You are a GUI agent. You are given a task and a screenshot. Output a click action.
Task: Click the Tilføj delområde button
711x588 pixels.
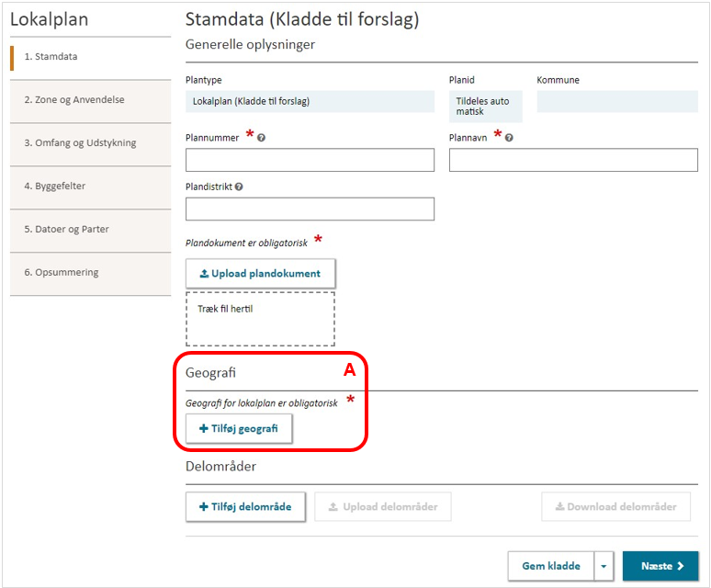(x=245, y=506)
